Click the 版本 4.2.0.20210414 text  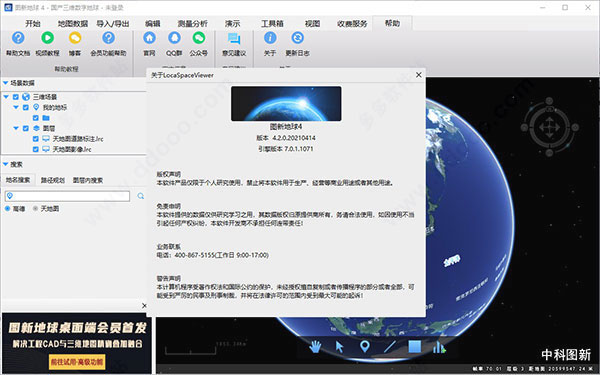click(286, 138)
